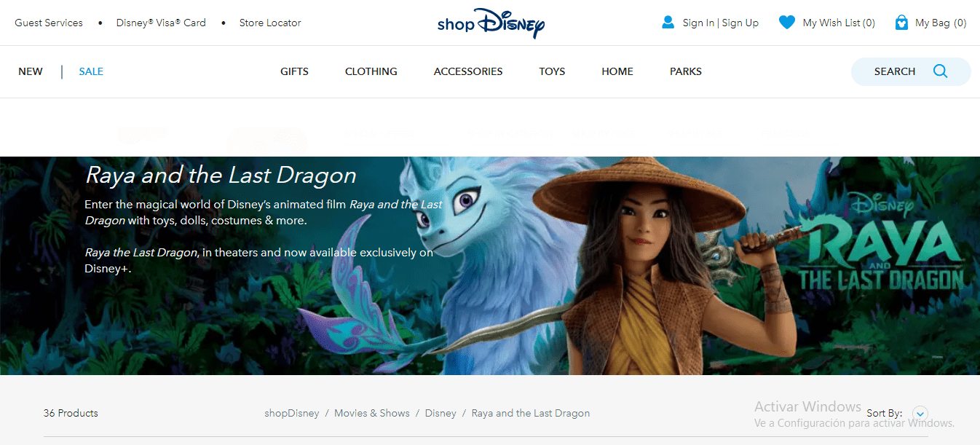980x445 pixels.
Task: Click the banner text mentioning Disney+
Action: (258, 261)
